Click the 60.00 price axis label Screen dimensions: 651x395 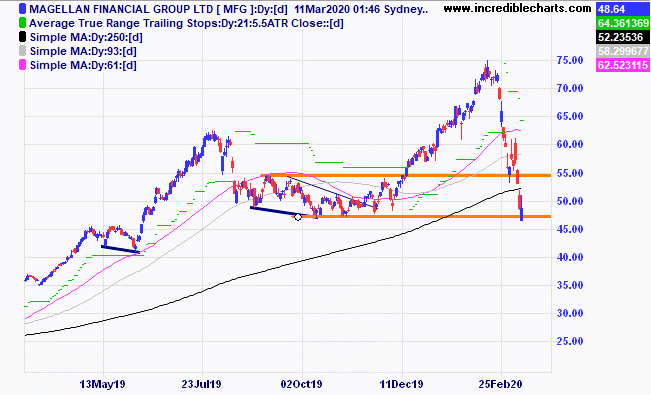(570, 145)
